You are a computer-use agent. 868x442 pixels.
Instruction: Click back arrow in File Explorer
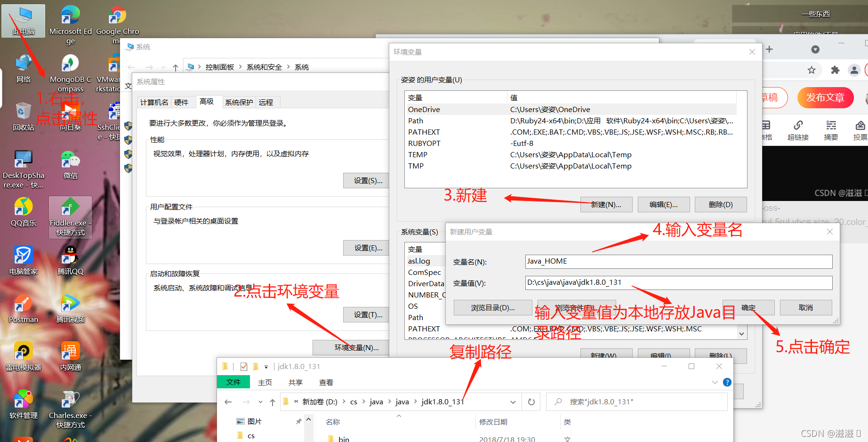228,402
